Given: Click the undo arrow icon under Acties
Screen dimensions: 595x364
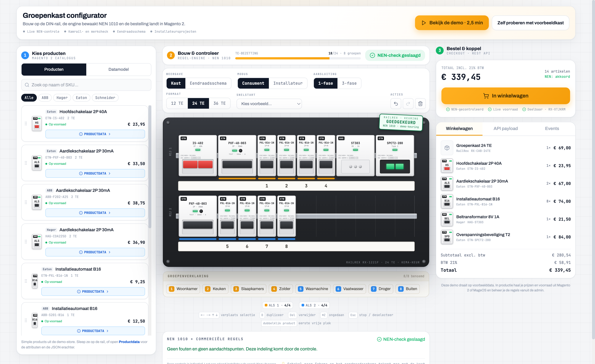Looking at the screenshot, I should click(x=396, y=103).
